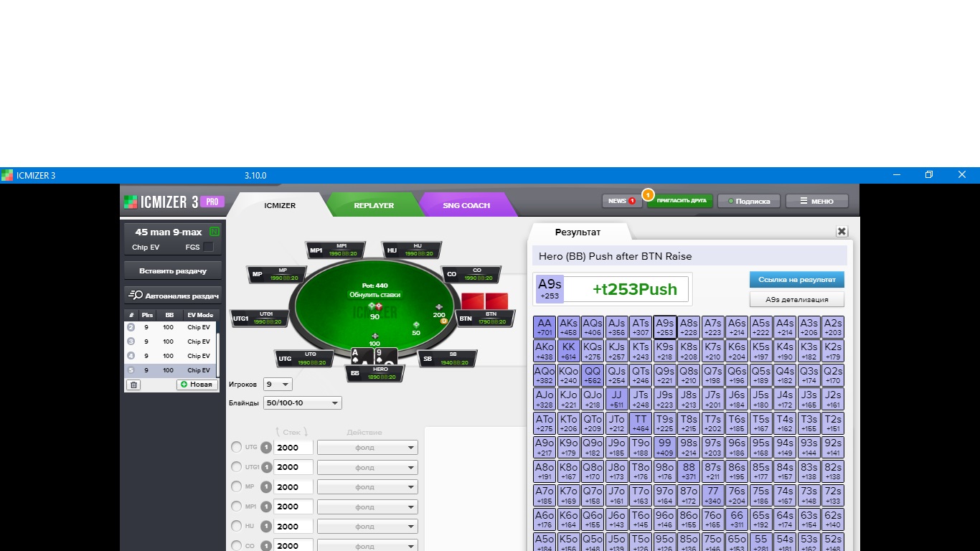Viewport: 980px width, 551px height.
Task: Click Ссылка на результат button
Action: click(797, 279)
